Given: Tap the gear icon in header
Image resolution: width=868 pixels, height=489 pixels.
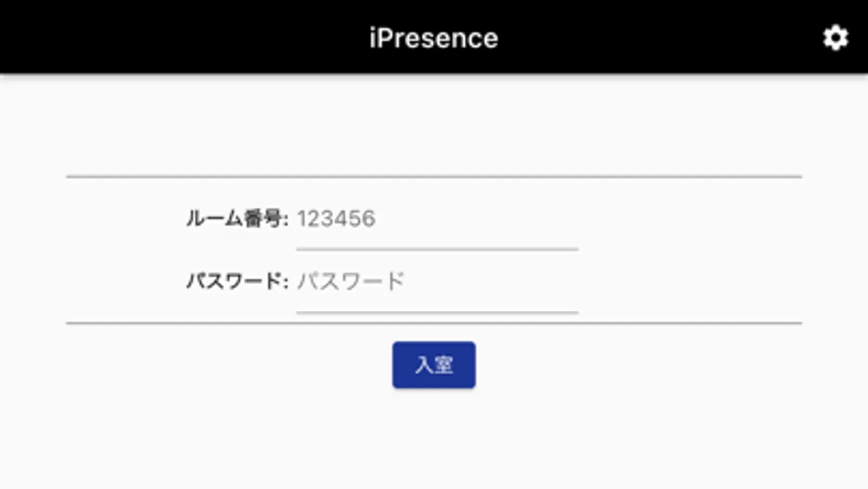Looking at the screenshot, I should 835,38.
